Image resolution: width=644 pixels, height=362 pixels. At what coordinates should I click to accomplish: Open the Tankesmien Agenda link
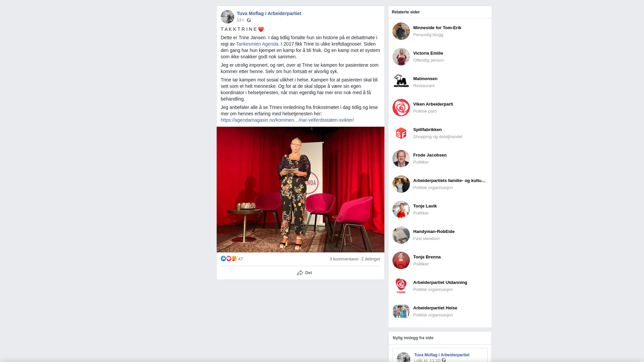(257, 44)
